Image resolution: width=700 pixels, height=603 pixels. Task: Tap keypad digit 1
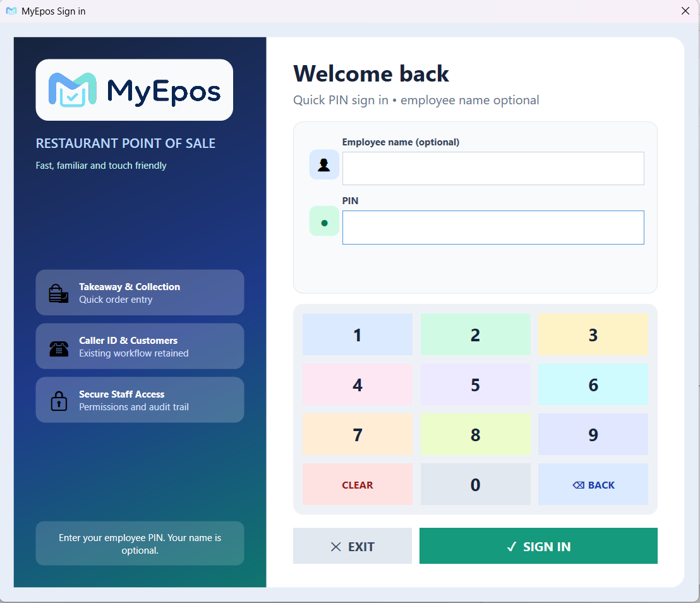[357, 334]
